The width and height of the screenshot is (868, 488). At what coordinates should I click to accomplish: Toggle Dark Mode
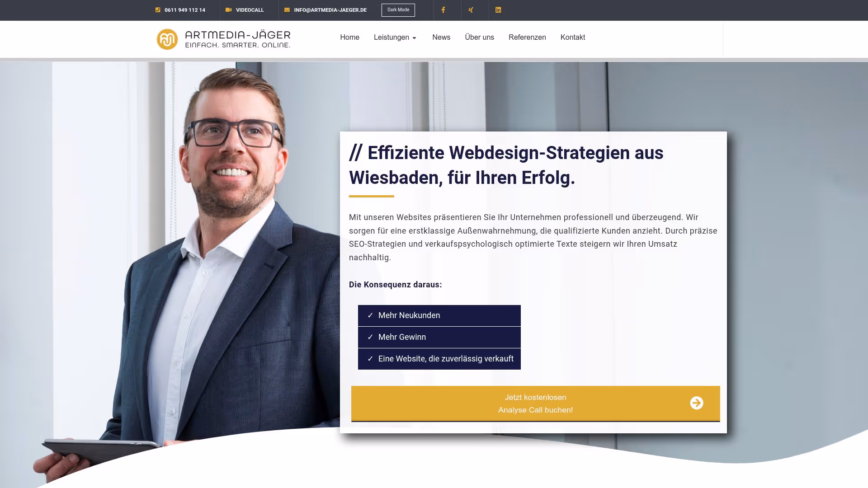click(x=398, y=10)
